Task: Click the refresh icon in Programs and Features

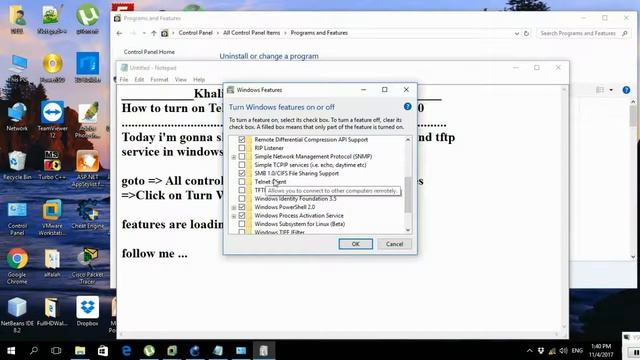Action: point(527,33)
